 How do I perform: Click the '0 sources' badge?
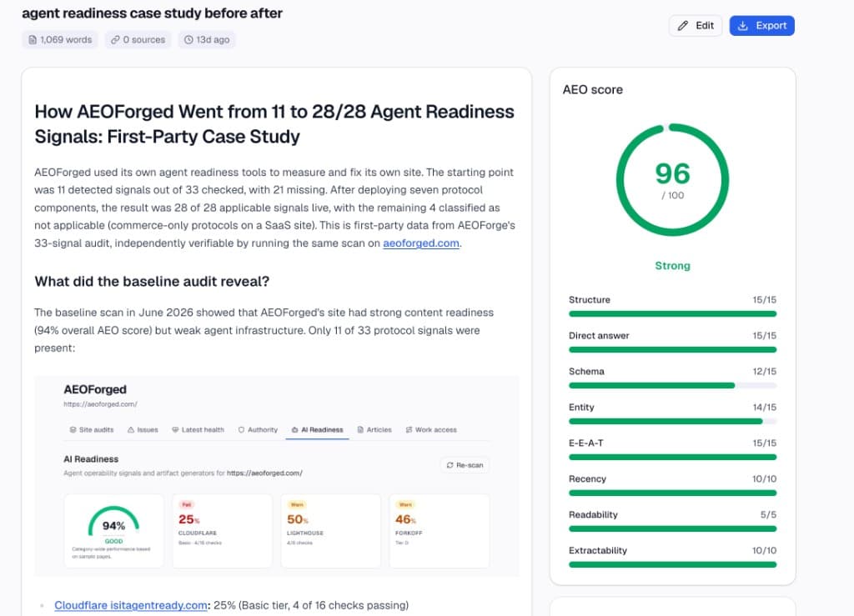coord(138,40)
